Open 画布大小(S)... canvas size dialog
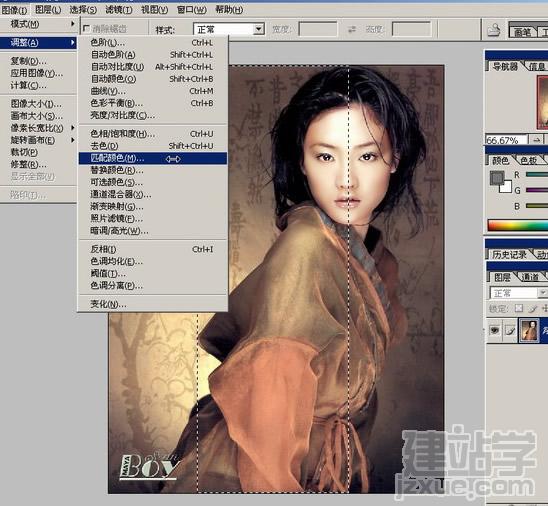 coord(38,116)
